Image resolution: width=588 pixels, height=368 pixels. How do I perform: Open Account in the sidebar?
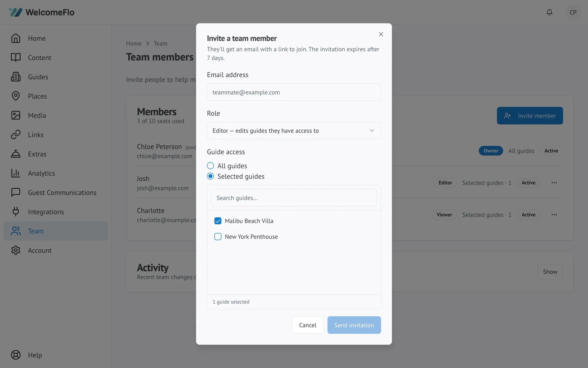coord(56,250)
